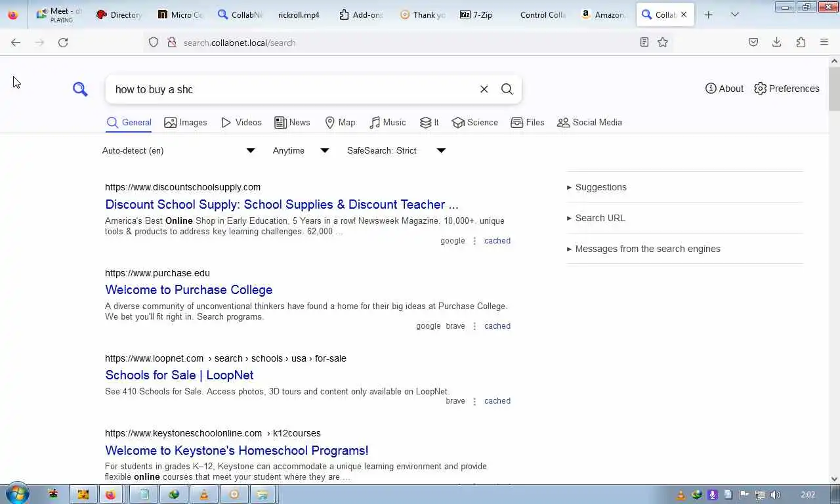Switch to the Meet playing tab

pyautogui.click(x=59, y=14)
